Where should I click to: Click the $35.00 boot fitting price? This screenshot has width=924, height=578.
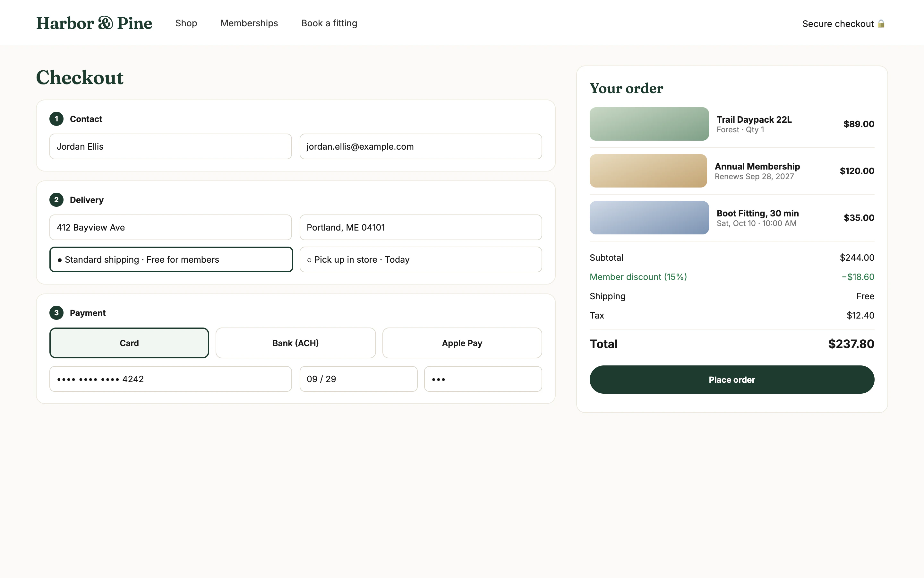coord(859,217)
